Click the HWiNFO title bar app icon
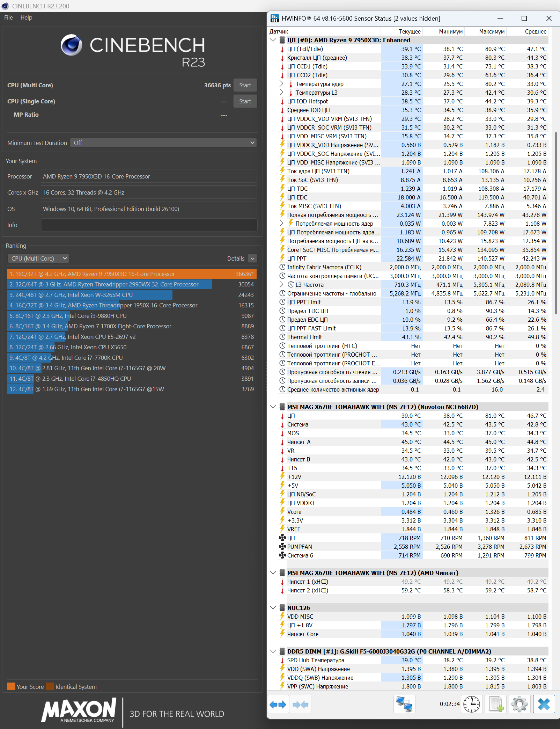The height and width of the screenshot is (729, 560). coord(275,18)
